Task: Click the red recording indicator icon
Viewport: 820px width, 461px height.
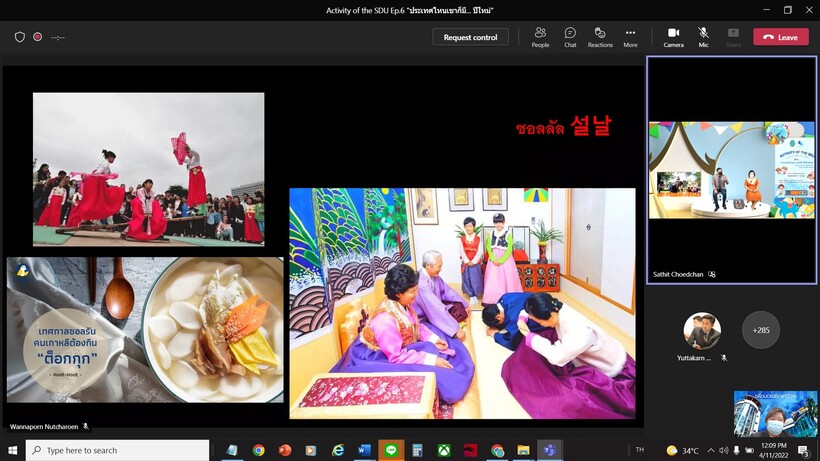Action: coord(38,37)
